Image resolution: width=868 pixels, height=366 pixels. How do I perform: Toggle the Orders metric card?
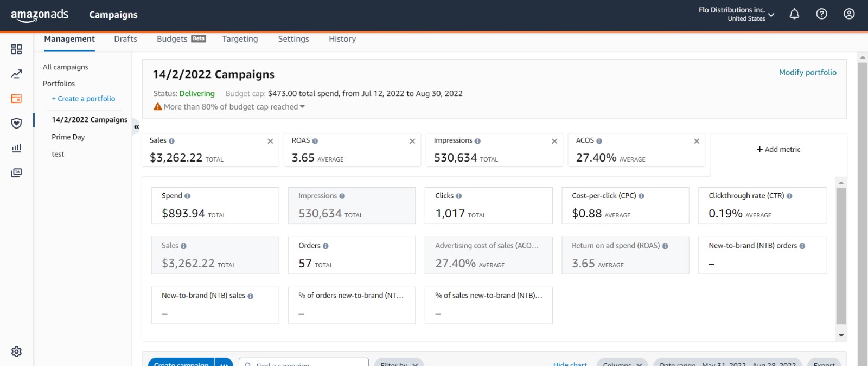[x=352, y=255]
